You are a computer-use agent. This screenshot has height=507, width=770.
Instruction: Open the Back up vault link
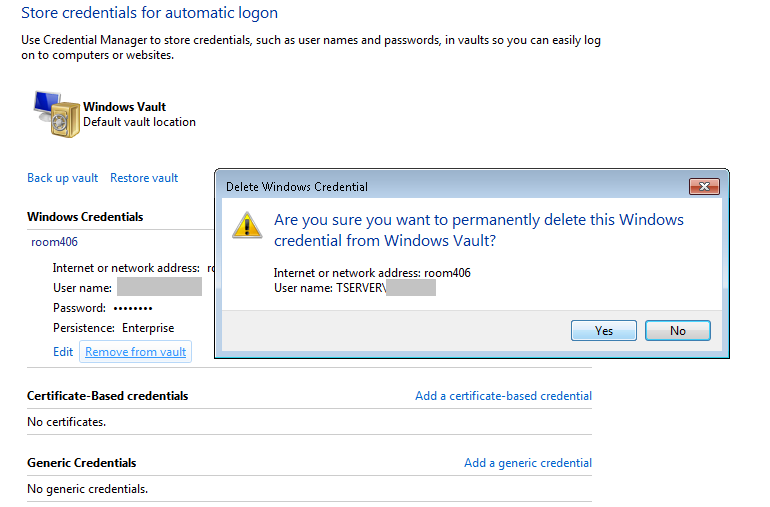point(62,178)
